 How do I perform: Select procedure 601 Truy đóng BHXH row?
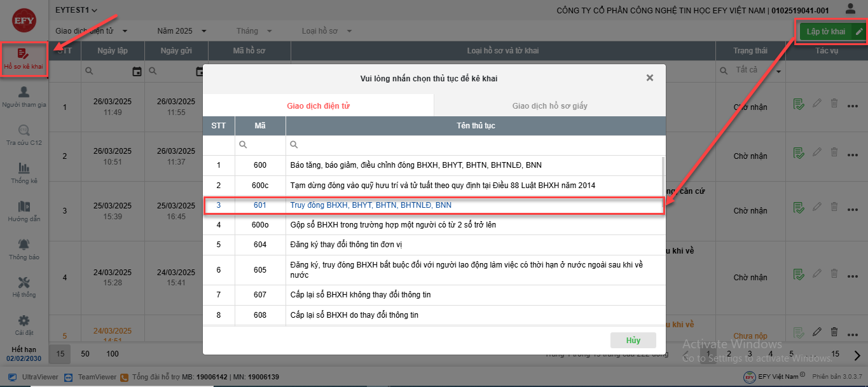(370, 205)
